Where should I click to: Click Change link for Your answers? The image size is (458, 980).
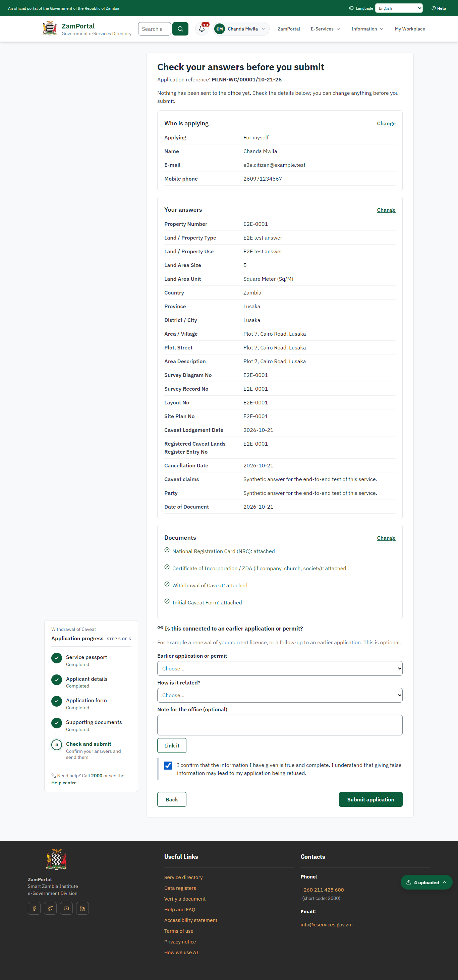click(x=386, y=210)
